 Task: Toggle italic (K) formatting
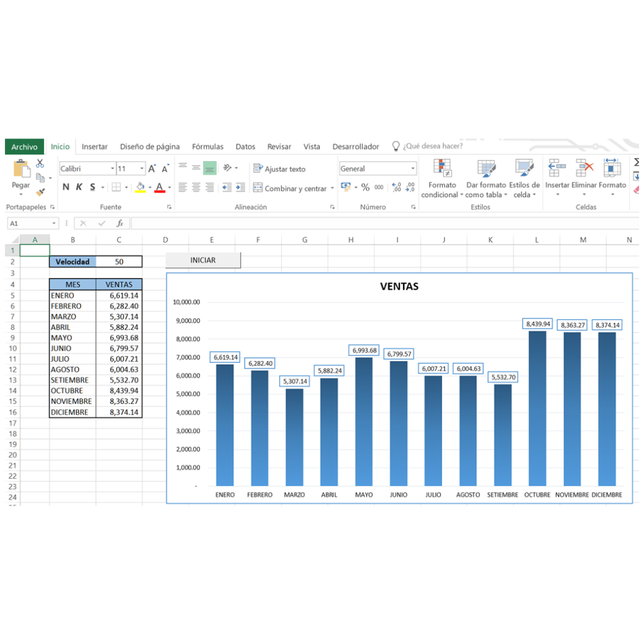click(x=79, y=187)
